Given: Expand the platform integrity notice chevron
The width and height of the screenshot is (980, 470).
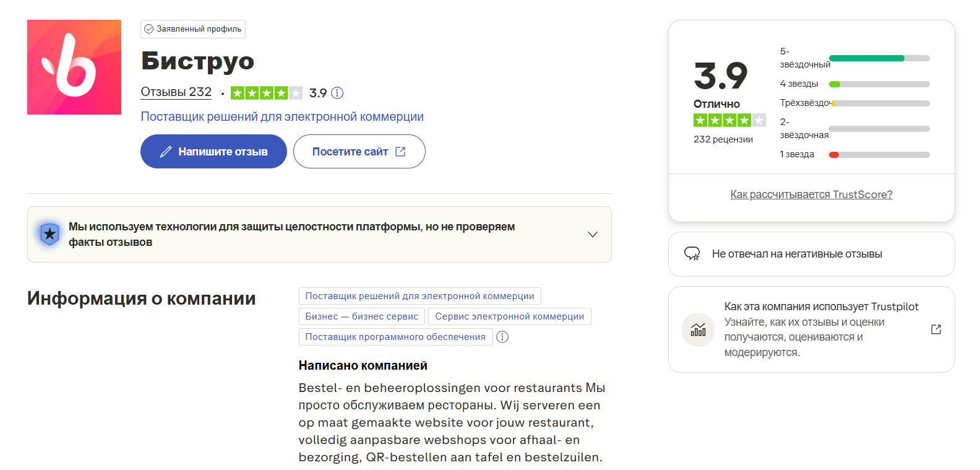Looking at the screenshot, I should (x=592, y=234).
